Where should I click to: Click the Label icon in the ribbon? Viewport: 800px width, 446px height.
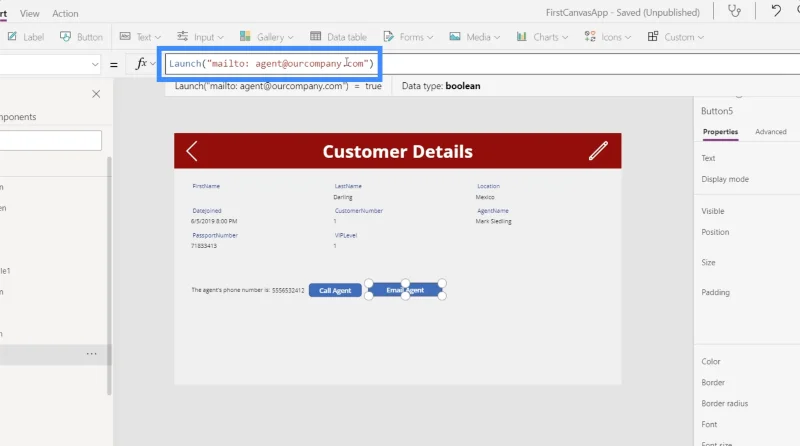coord(12,37)
